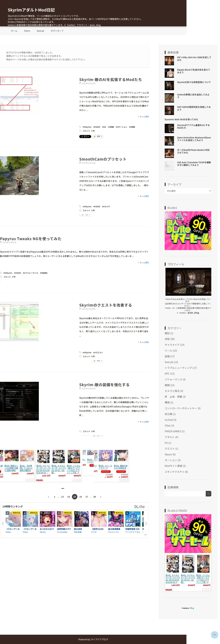Open category モーション (3)
The height and width of the screenshot is (644, 220).
pos(173,460)
